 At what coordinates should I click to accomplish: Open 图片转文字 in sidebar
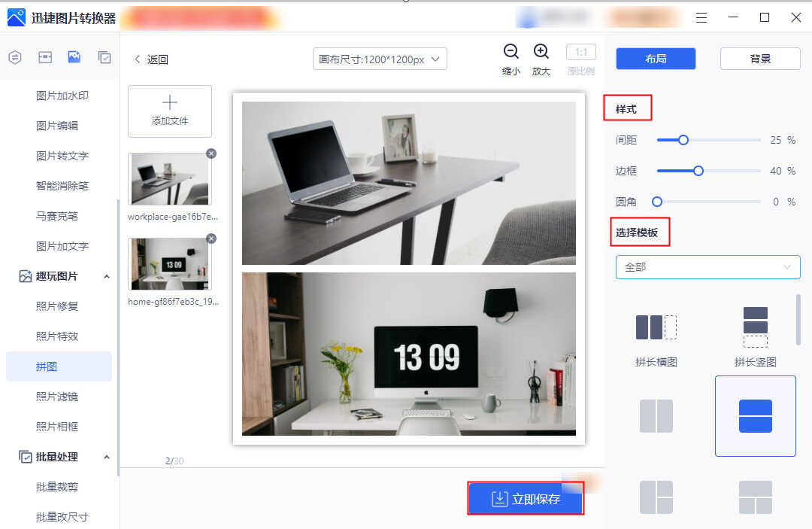coord(62,156)
